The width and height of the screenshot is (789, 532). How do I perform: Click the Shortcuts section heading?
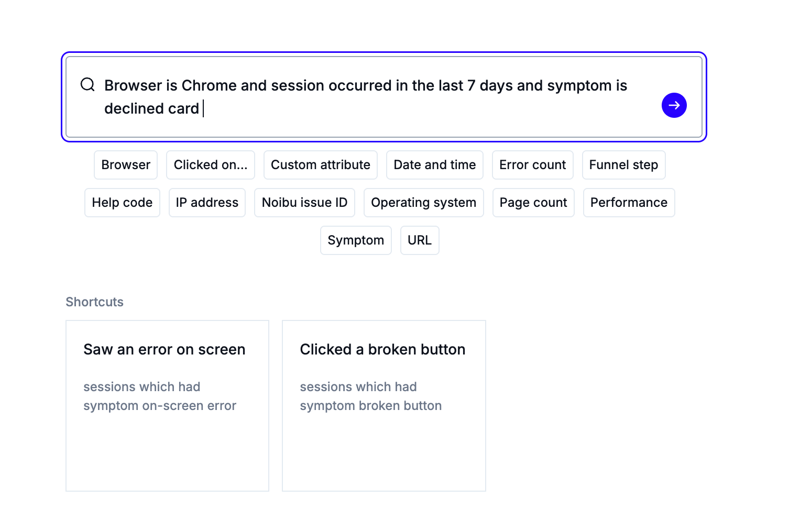pyautogui.click(x=94, y=302)
